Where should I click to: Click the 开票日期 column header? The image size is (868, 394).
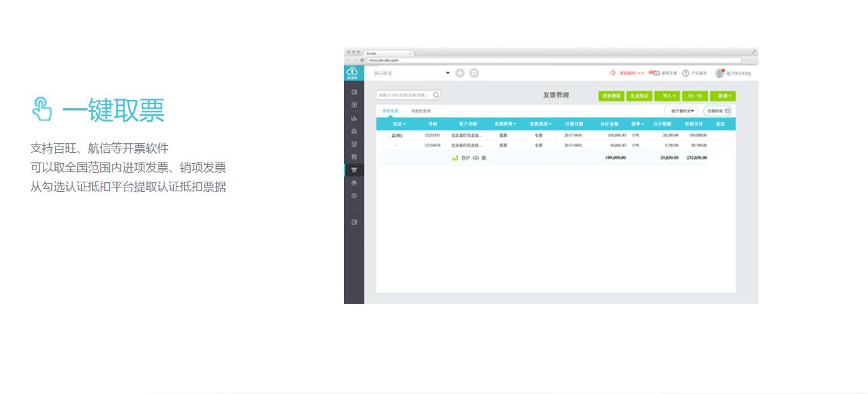[x=574, y=123]
